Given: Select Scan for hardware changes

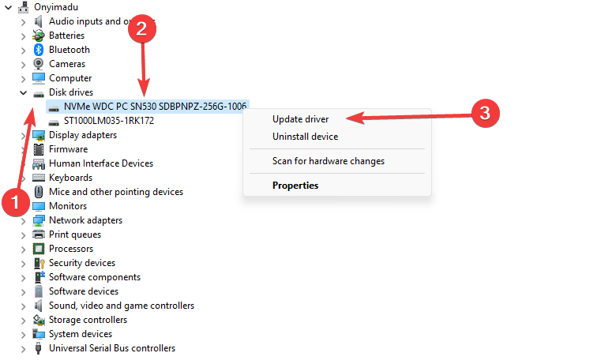Looking at the screenshot, I should (329, 161).
